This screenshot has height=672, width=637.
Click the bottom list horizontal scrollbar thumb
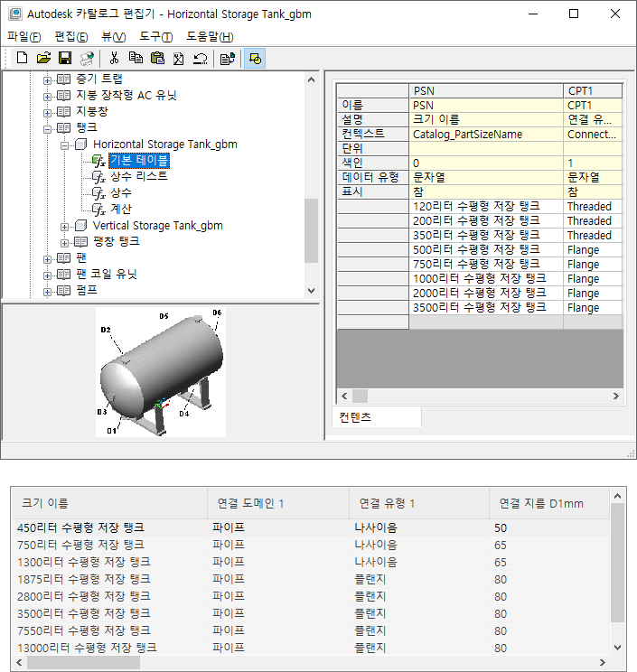(83, 662)
